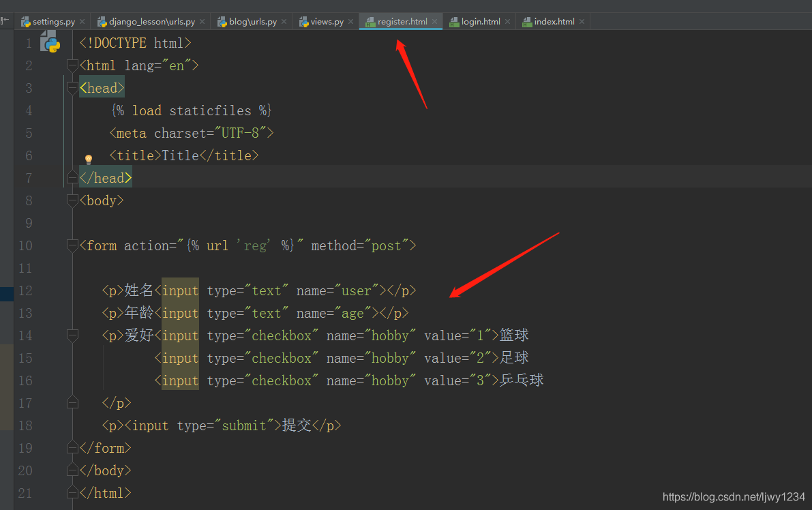Click the Python logo icon in gutter line 1

(50, 42)
